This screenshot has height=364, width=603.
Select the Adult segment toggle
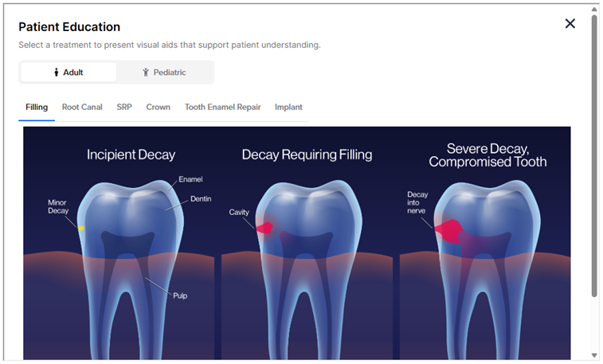(x=69, y=72)
